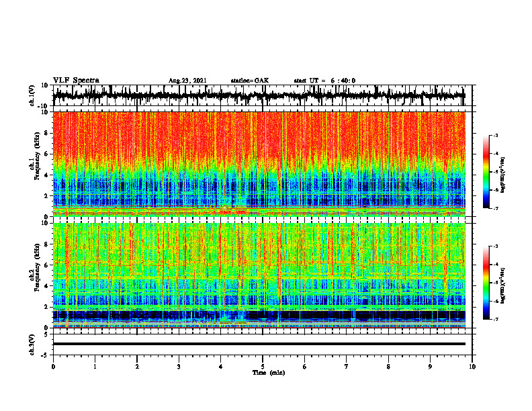Screen dimensions: 532x411
Task: Click the "8" kHz tick on ch.1 frequency axis
Action: coord(47,133)
